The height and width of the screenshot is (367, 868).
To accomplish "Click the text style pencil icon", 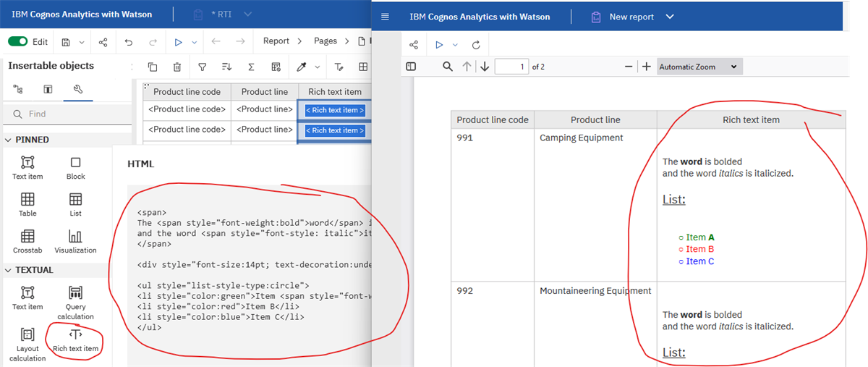I will pyautogui.click(x=339, y=67).
